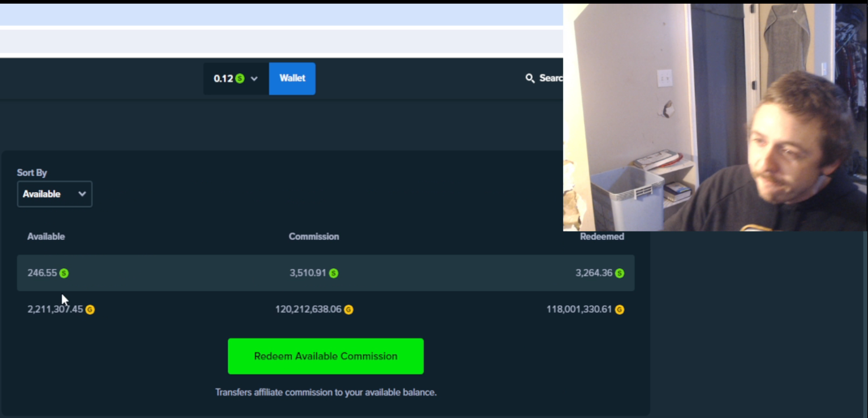The height and width of the screenshot is (418, 868).
Task: Click the Redeemed column header
Action: coord(602,237)
